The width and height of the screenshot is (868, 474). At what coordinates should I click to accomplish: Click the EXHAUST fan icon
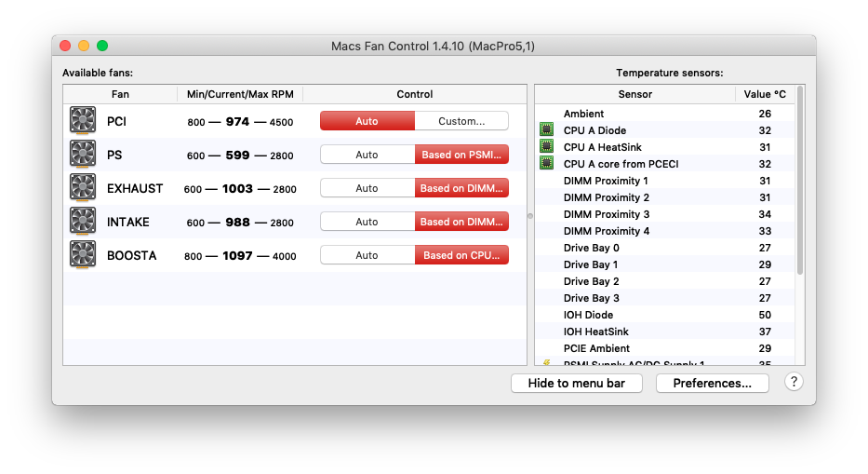83,187
